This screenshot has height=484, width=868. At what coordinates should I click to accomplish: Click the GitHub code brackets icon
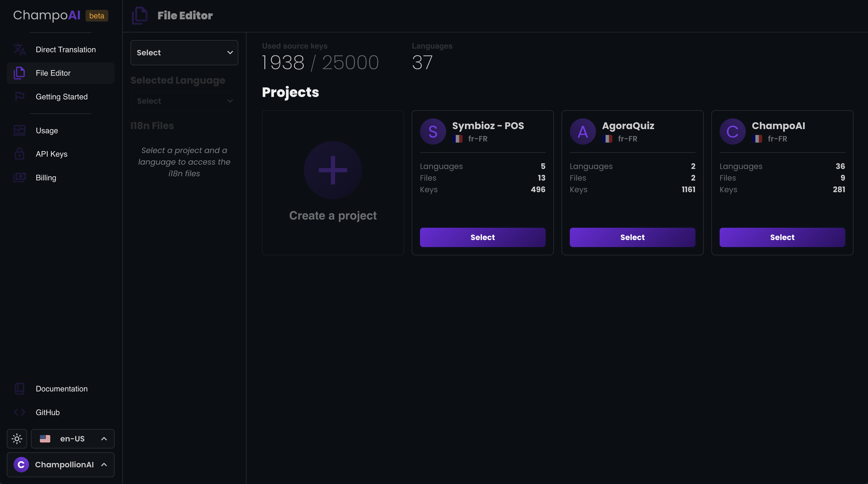20,412
